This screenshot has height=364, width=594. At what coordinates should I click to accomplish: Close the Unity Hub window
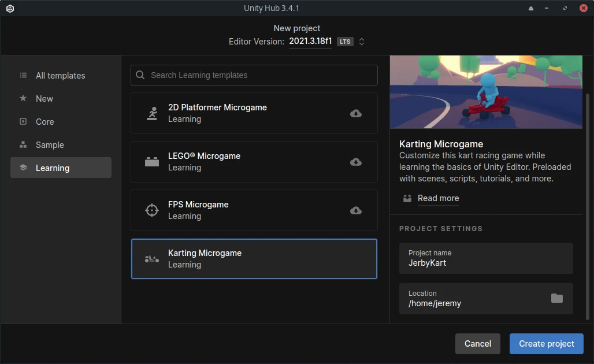click(584, 8)
